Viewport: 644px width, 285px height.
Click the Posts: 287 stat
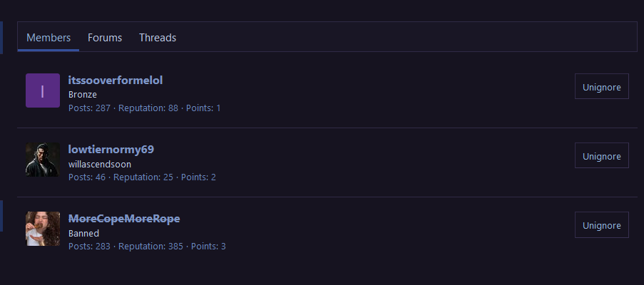click(x=90, y=108)
